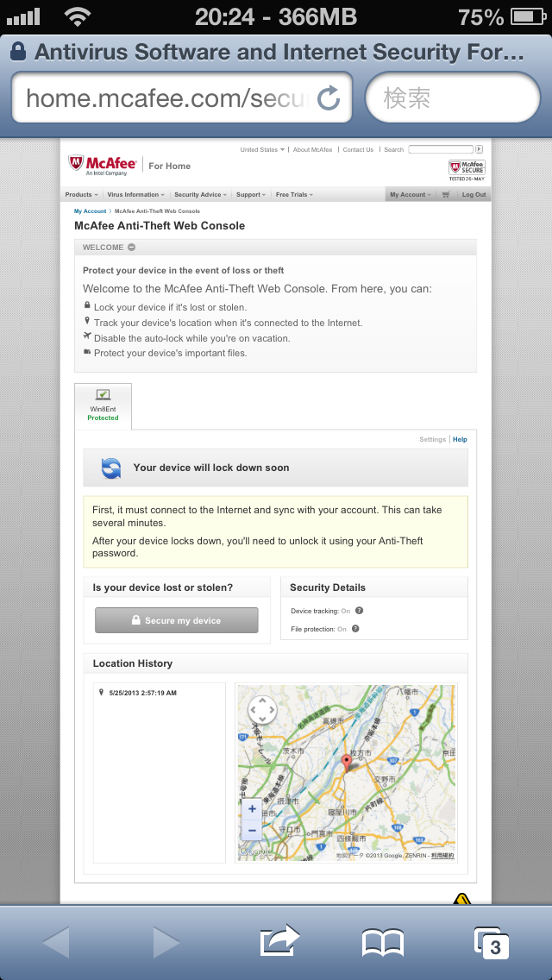
Task: Click the shopping cart icon
Action: coord(445,194)
